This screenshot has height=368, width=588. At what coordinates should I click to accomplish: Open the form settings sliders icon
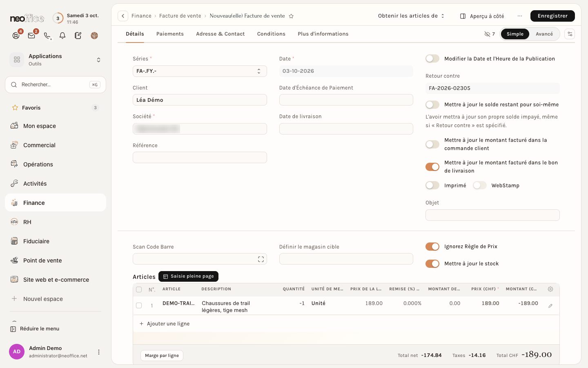click(x=570, y=34)
